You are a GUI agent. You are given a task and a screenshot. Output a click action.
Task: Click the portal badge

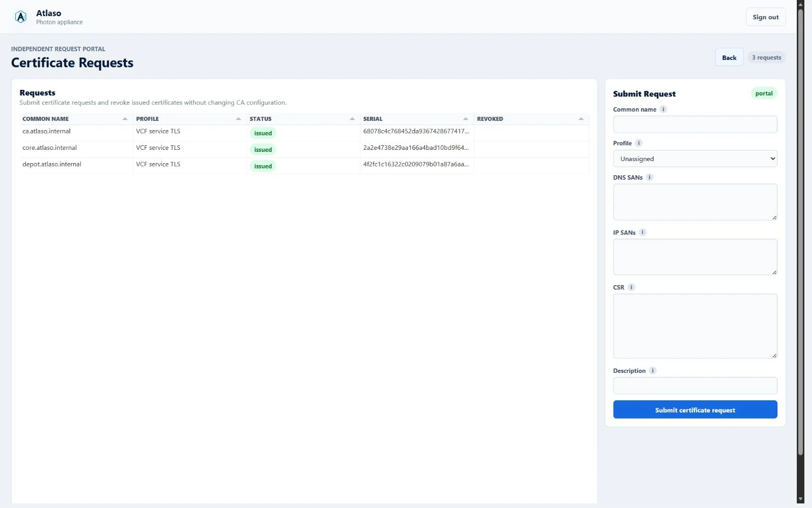click(763, 93)
